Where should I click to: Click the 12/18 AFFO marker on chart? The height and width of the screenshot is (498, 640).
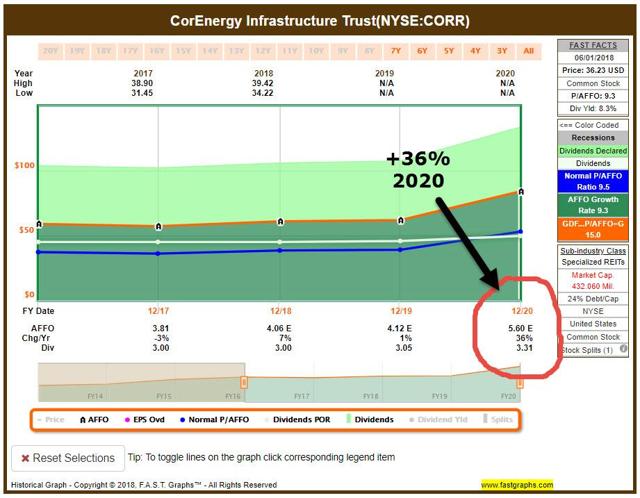pos(280,222)
